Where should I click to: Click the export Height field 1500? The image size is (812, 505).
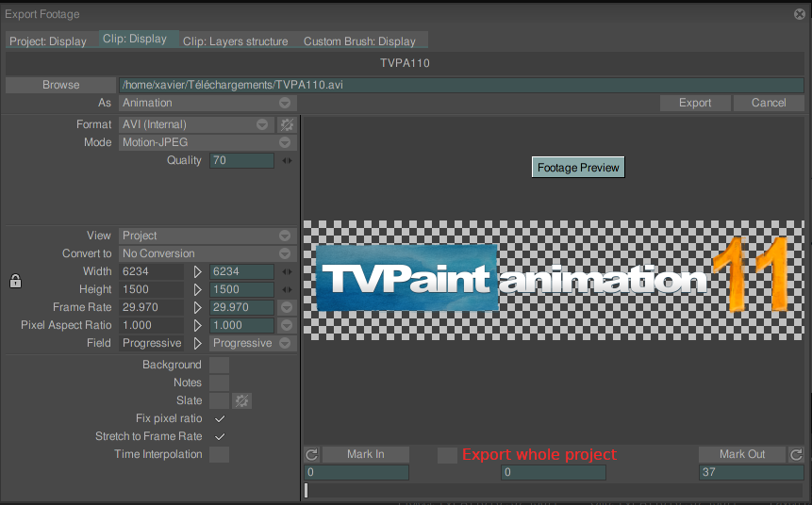tap(241, 290)
